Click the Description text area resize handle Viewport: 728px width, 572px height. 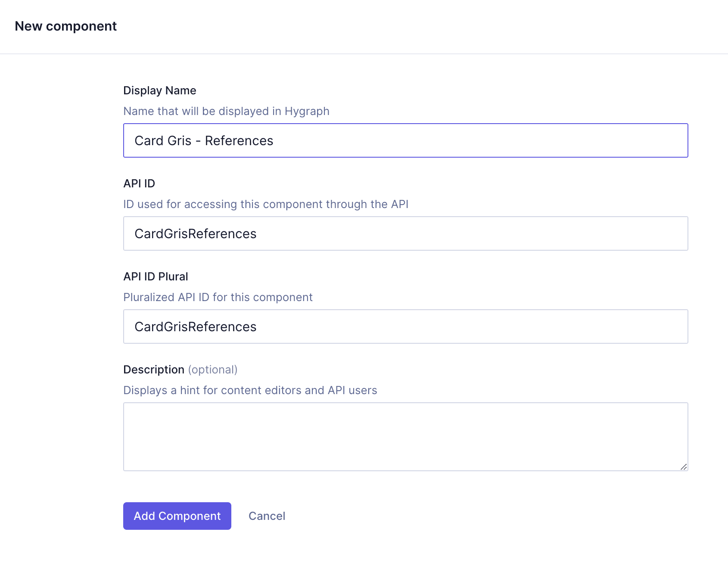[x=683, y=467]
